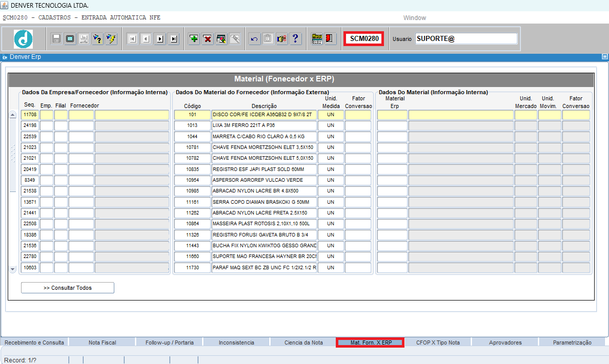The width and height of the screenshot is (609, 364).
Task: Go to the first record
Action: (132, 39)
